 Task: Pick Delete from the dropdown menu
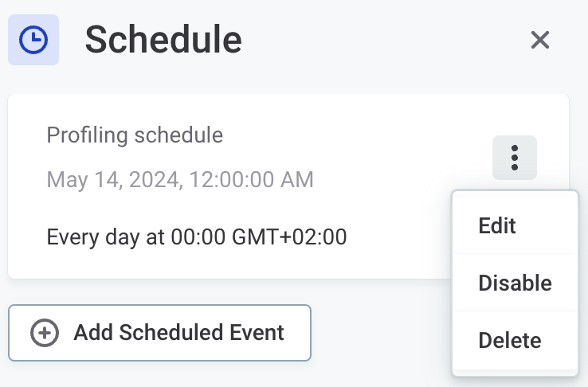(510, 341)
